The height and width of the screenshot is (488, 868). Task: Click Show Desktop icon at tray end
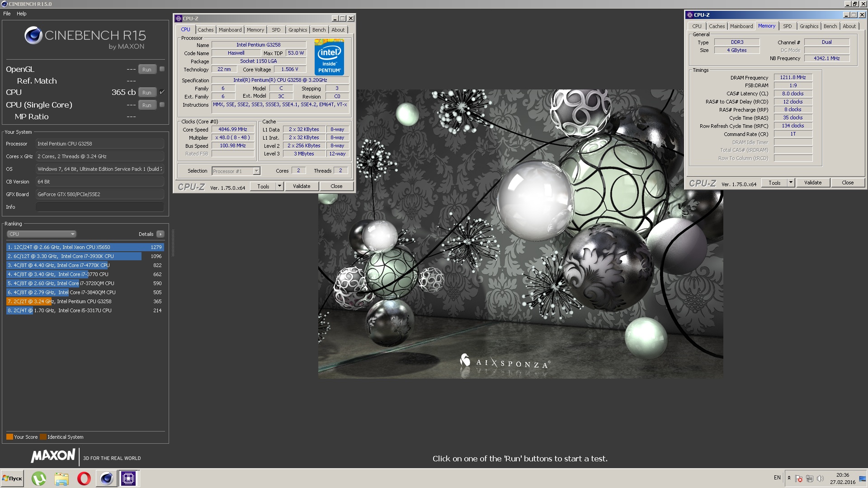(x=863, y=478)
